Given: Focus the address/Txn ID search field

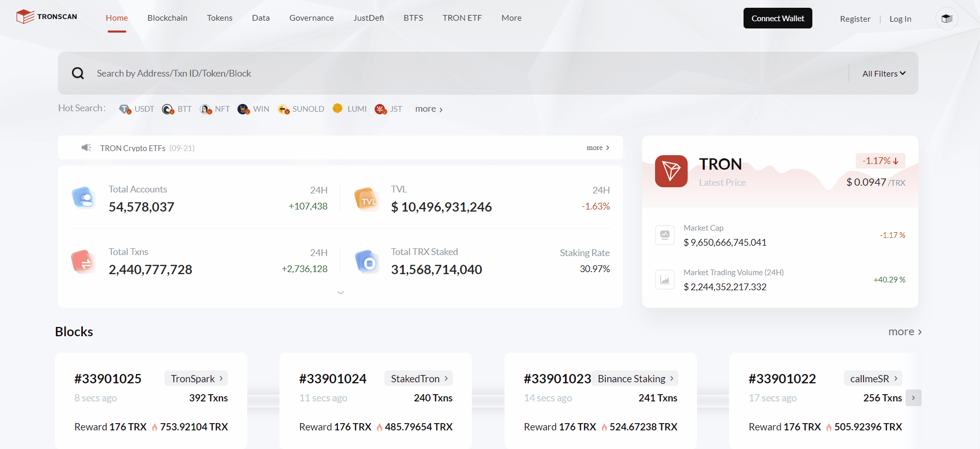Looking at the screenshot, I should [x=466, y=73].
